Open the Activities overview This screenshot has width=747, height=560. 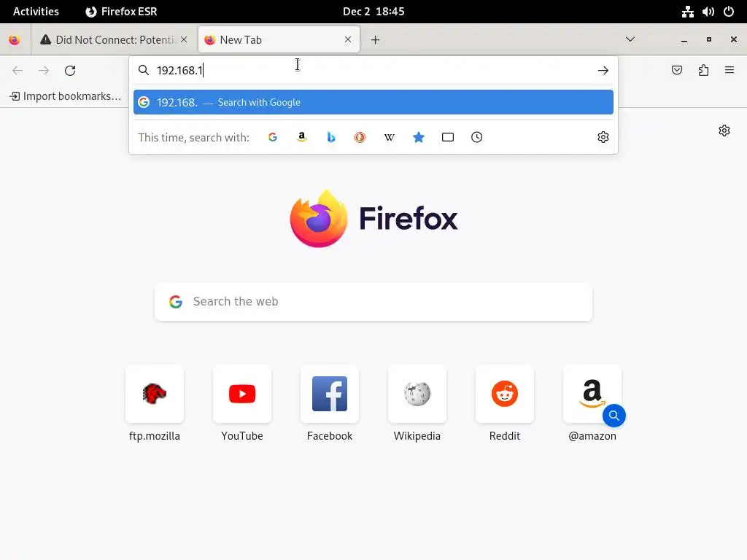36,12
